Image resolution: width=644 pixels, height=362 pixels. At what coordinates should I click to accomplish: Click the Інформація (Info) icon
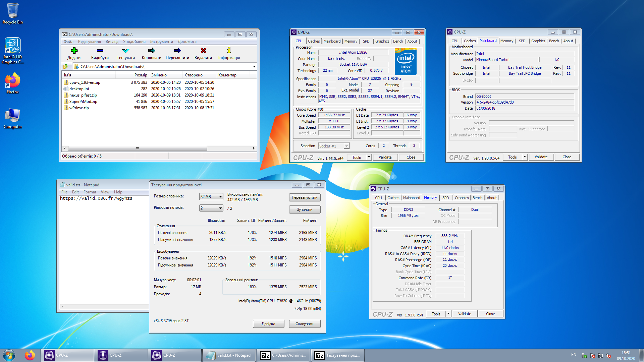229,50
